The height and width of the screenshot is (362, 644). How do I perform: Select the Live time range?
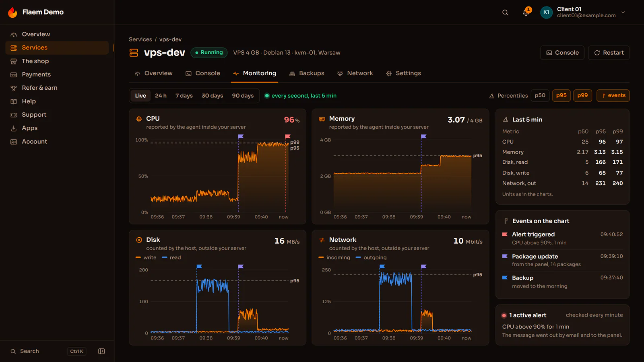[140, 96]
